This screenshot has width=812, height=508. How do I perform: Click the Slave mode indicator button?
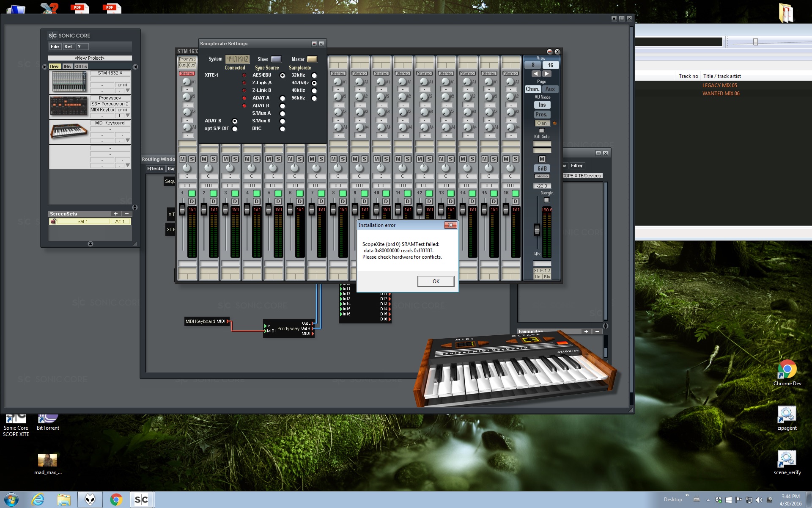pyautogui.click(x=276, y=59)
